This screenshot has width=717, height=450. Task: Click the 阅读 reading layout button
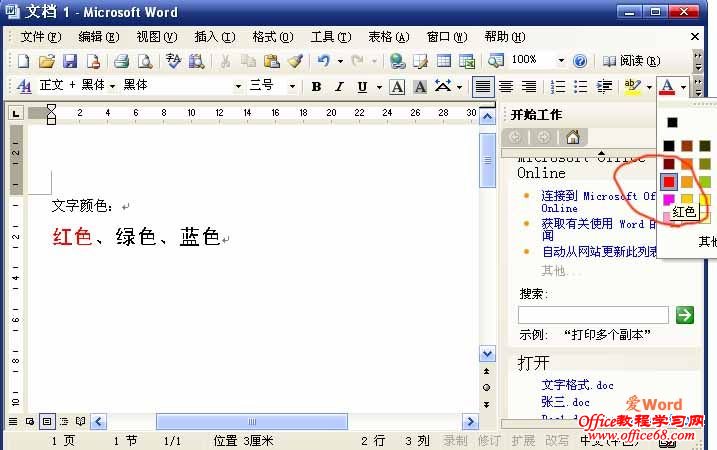coord(631,61)
